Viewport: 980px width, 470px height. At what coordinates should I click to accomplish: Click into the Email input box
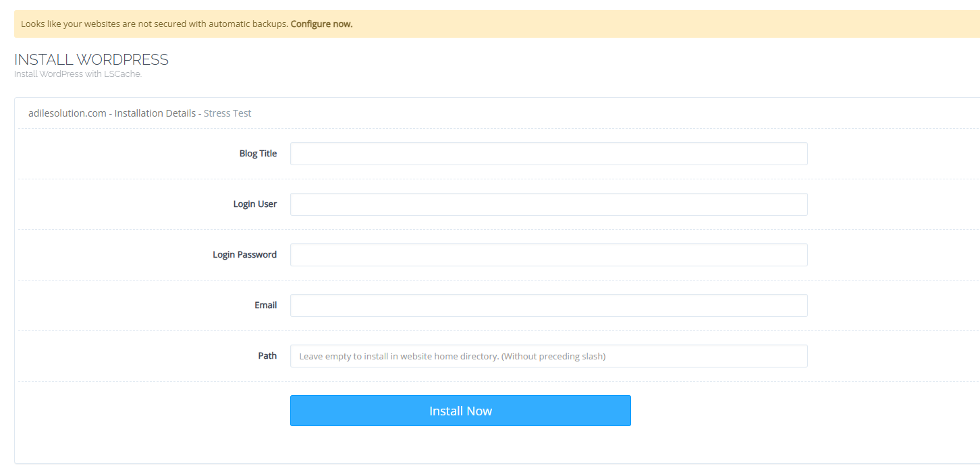pyautogui.click(x=549, y=305)
